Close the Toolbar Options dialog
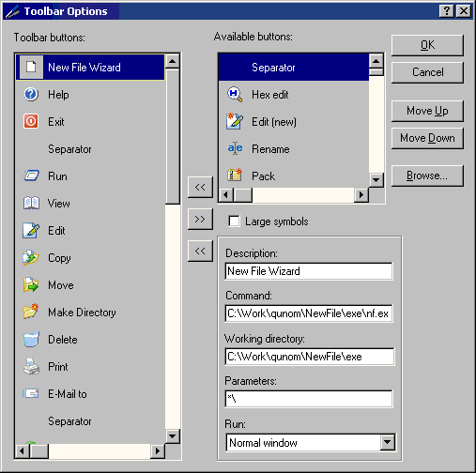The width and height of the screenshot is (476, 473). (x=464, y=11)
